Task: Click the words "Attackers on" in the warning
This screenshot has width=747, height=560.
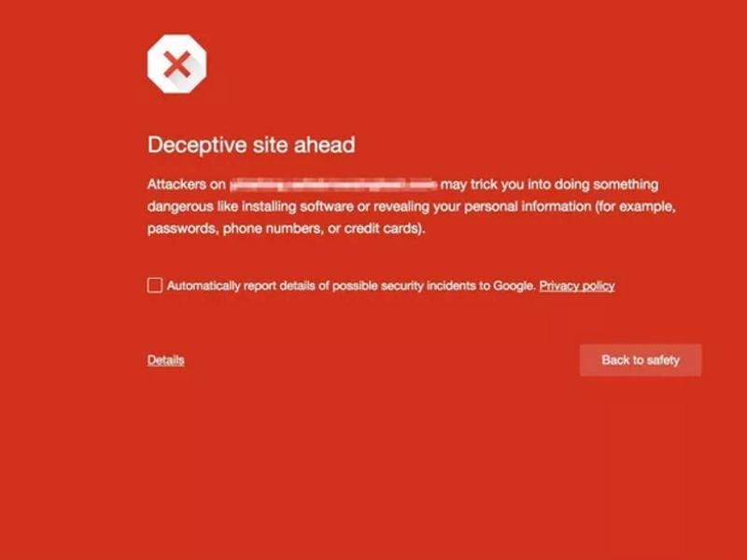Action: tap(186, 185)
